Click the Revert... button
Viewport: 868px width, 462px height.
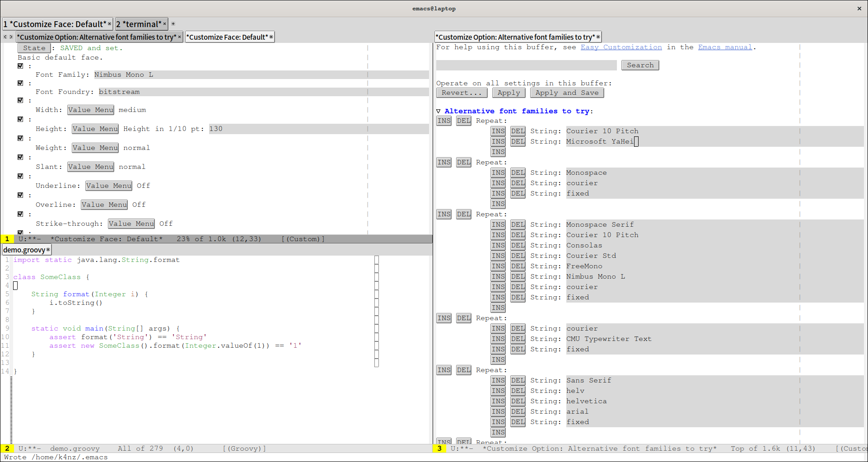point(462,93)
